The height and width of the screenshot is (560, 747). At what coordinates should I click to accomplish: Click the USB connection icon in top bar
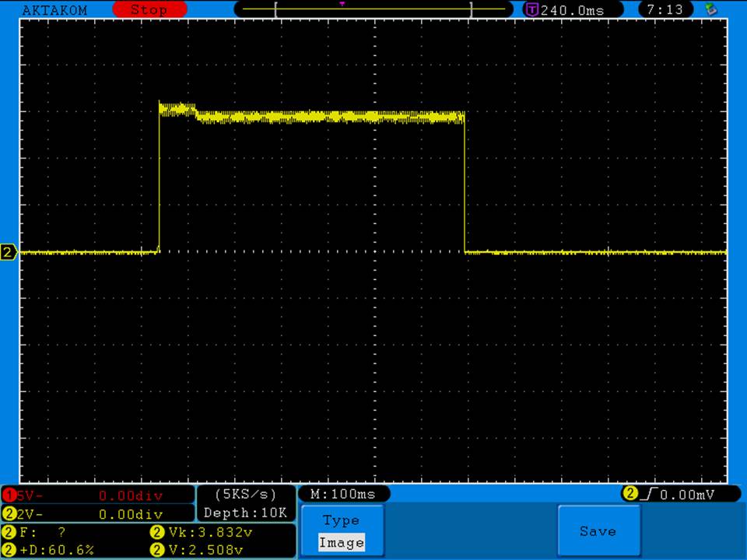point(710,9)
